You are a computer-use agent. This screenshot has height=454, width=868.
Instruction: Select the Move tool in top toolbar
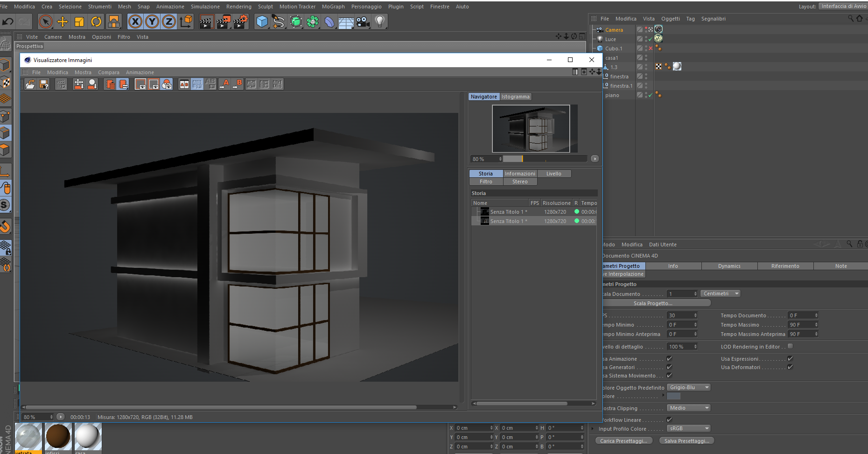click(x=63, y=21)
